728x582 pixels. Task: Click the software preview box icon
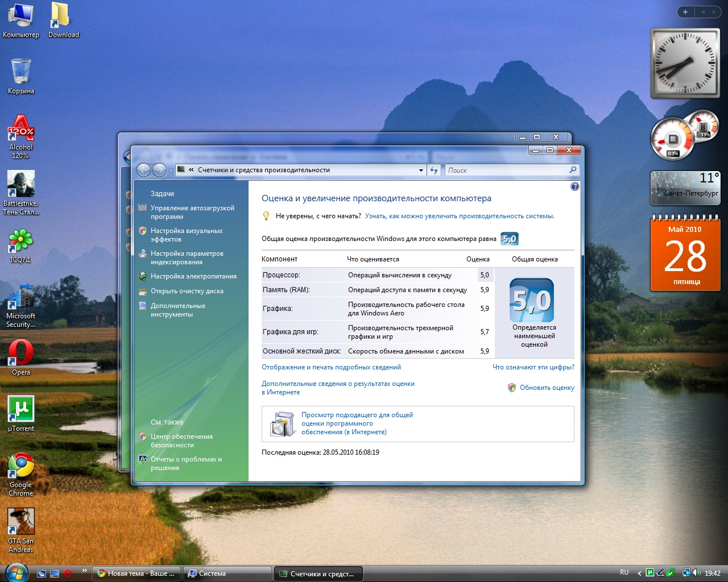[x=282, y=424]
